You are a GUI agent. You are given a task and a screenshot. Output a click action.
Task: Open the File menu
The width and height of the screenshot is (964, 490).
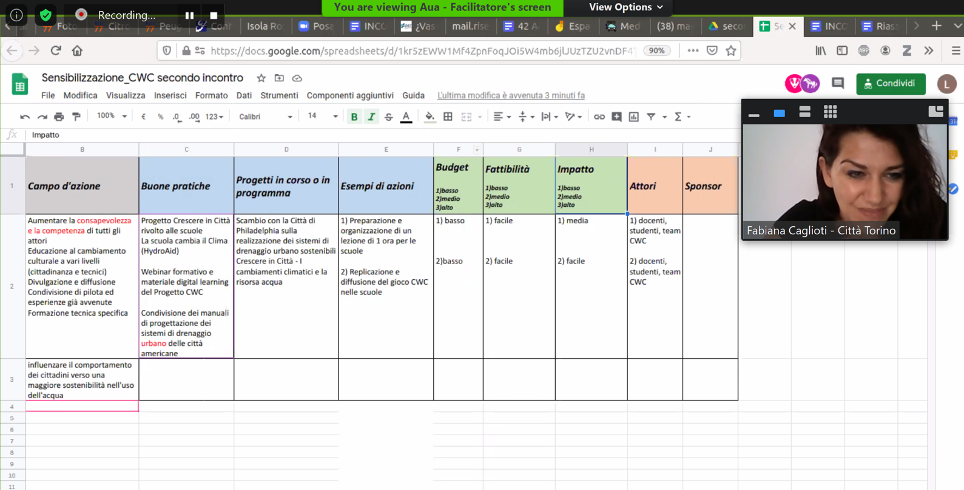pos(48,95)
